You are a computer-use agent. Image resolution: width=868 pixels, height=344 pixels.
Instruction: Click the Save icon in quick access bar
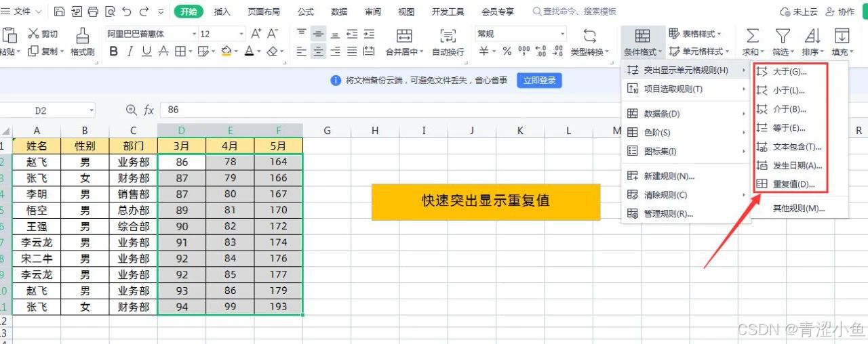point(59,12)
